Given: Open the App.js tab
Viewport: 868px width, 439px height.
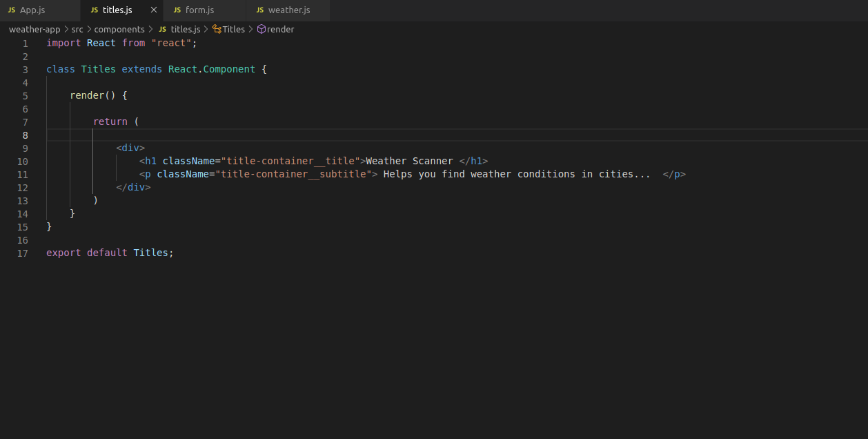Looking at the screenshot, I should (32, 10).
